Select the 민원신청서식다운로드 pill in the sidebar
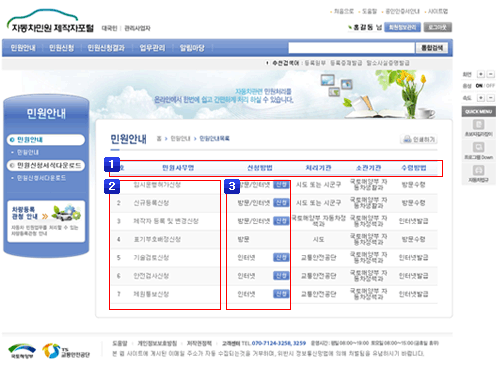500x370 pixels. 46,165
